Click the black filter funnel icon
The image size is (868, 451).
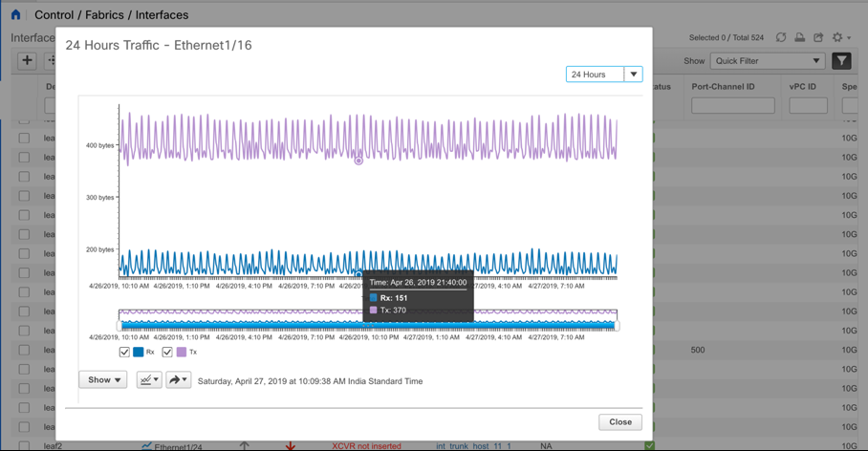[x=841, y=61]
